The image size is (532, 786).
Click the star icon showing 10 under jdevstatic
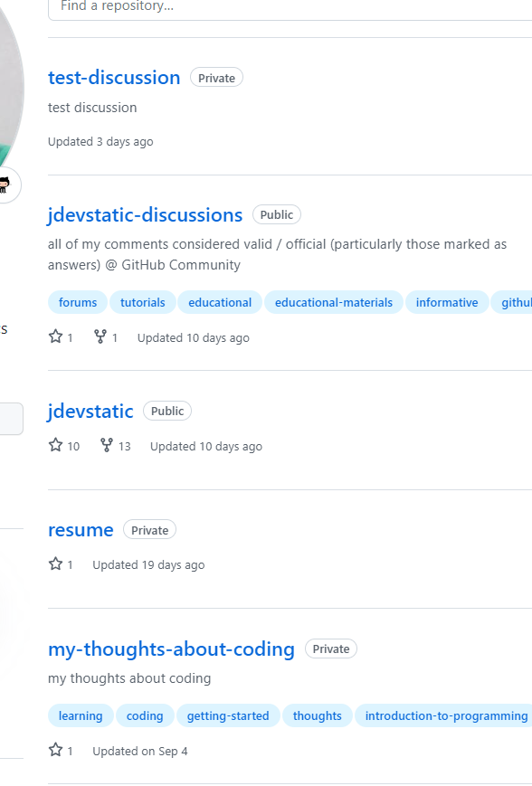tap(56, 445)
